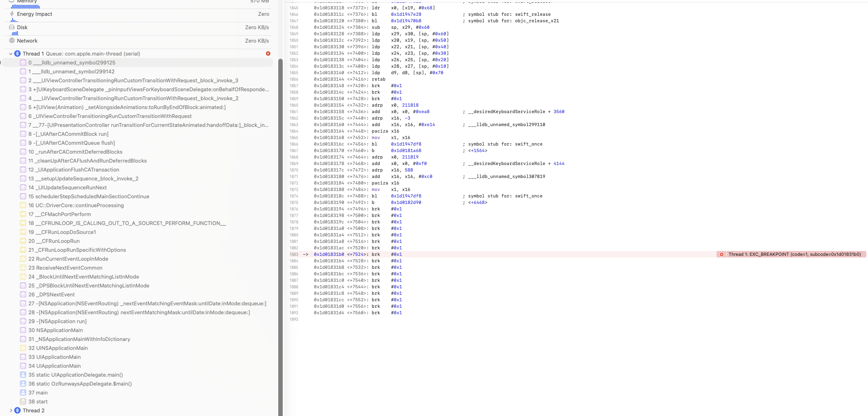
Task: Select frame 20 __CFRunLoopRun
Action: (54, 241)
